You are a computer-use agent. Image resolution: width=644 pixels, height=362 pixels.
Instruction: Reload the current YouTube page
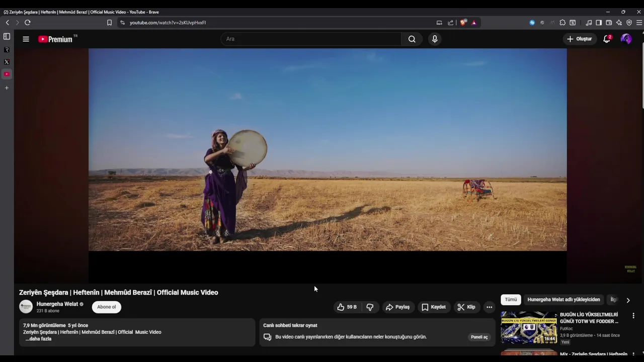pyautogui.click(x=28, y=23)
